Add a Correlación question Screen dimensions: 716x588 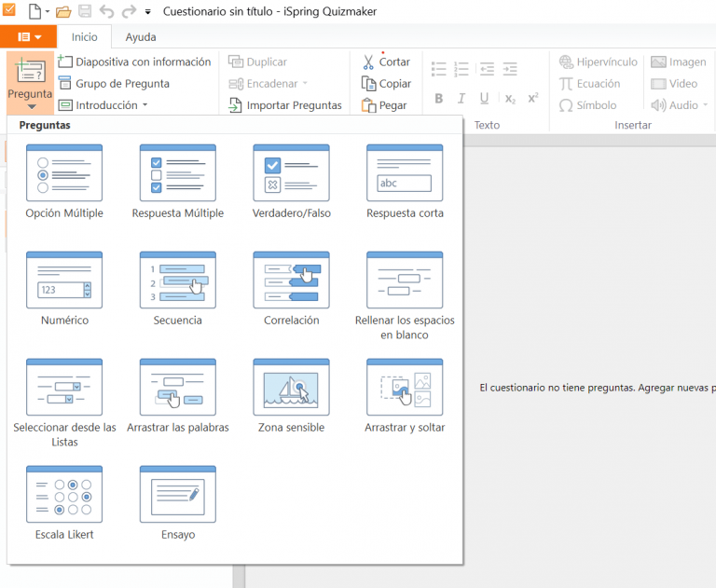[x=291, y=289]
